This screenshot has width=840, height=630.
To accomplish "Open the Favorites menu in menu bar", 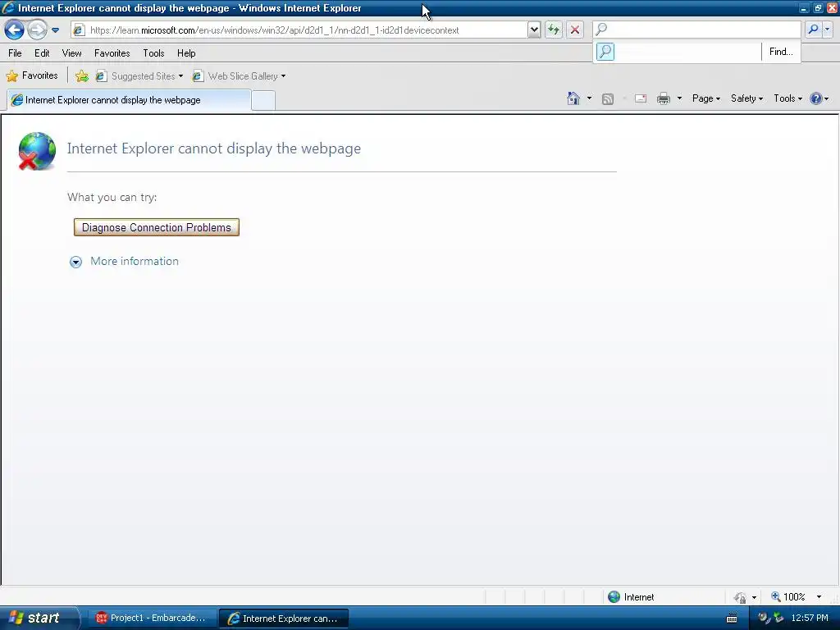I will (112, 53).
